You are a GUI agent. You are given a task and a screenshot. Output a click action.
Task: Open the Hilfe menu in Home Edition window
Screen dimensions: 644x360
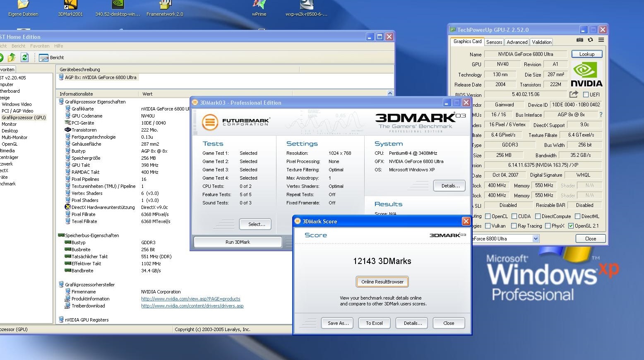59,46
